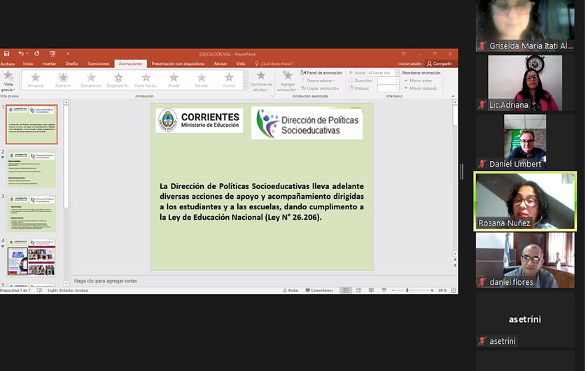
Task: Click Iniciar sesión in the ribbon
Action: pos(409,64)
